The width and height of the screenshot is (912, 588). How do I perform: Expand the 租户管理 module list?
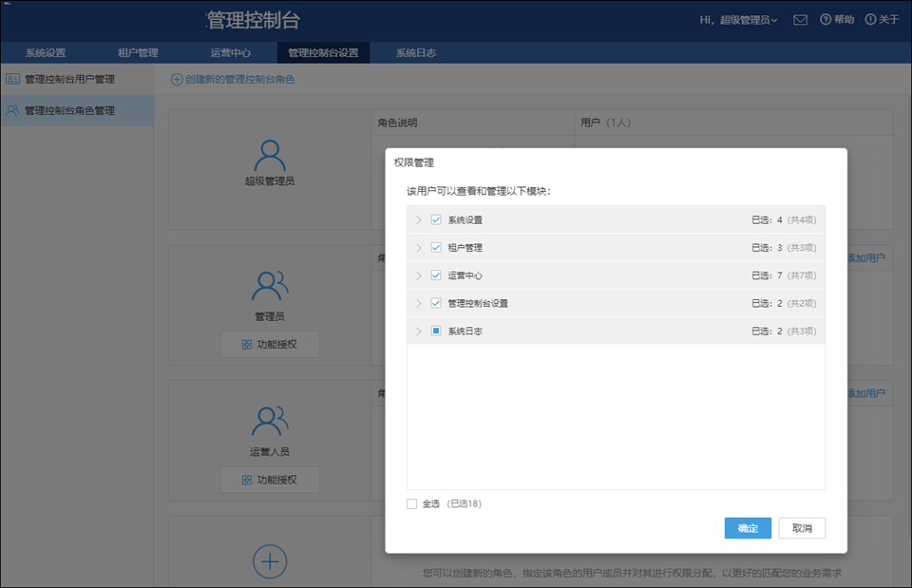(x=418, y=247)
